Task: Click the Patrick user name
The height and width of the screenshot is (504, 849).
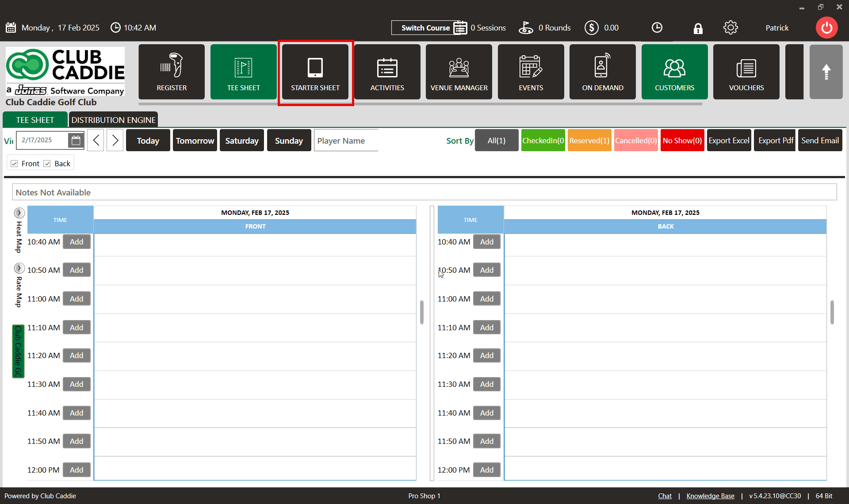Action: point(777,28)
